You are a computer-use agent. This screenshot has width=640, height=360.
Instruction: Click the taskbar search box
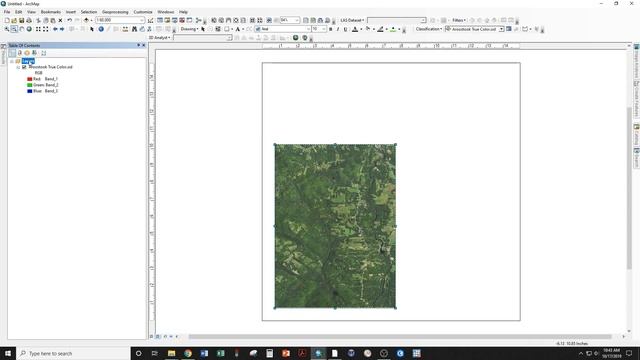(73, 353)
